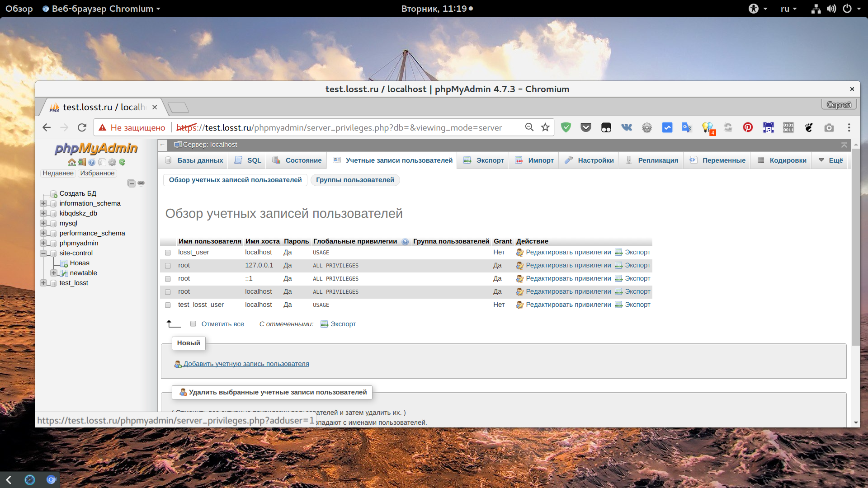Click edit privileges icon for losst_user
The image size is (868, 488).
[x=520, y=253]
